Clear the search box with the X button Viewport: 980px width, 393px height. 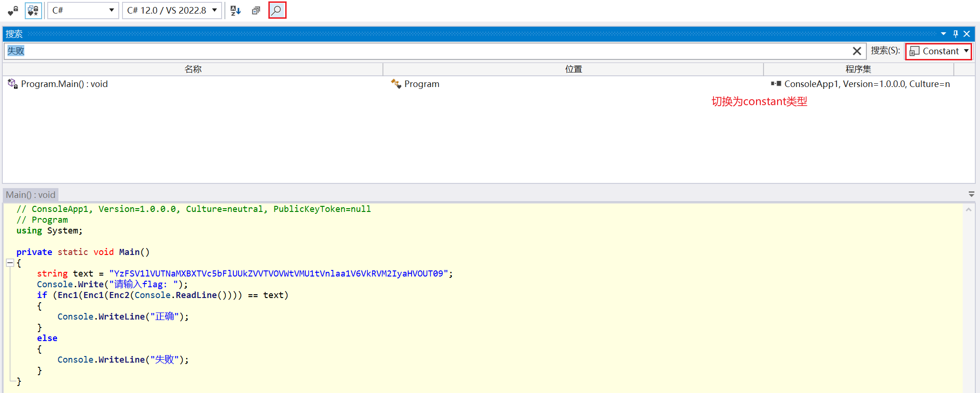point(857,51)
